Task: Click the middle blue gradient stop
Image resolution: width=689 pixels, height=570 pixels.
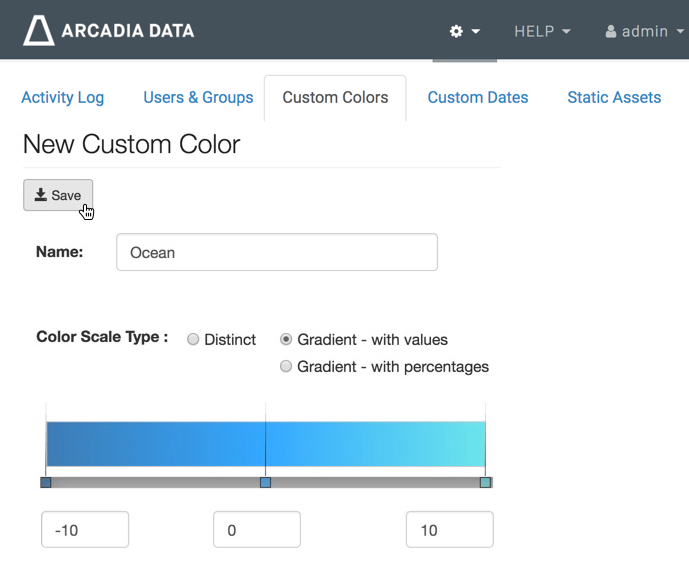Action: click(x=265, y=483)
